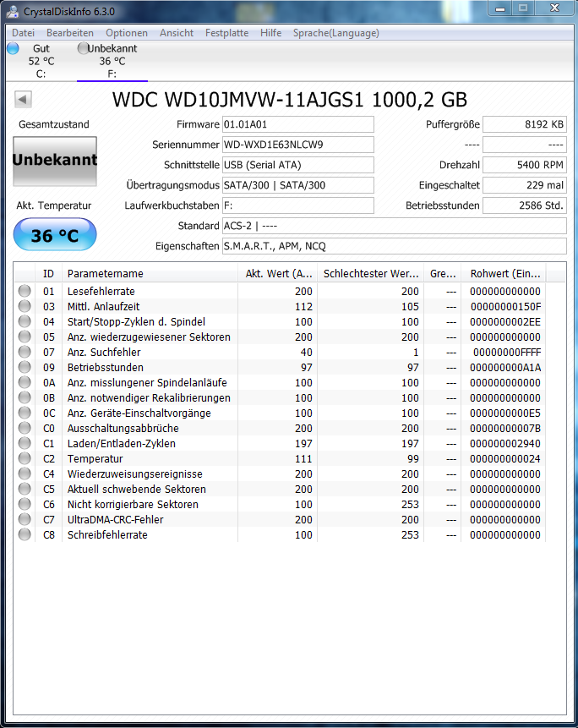Click the Betriebsstunden value 2586 Std. at top

(525, 205)
